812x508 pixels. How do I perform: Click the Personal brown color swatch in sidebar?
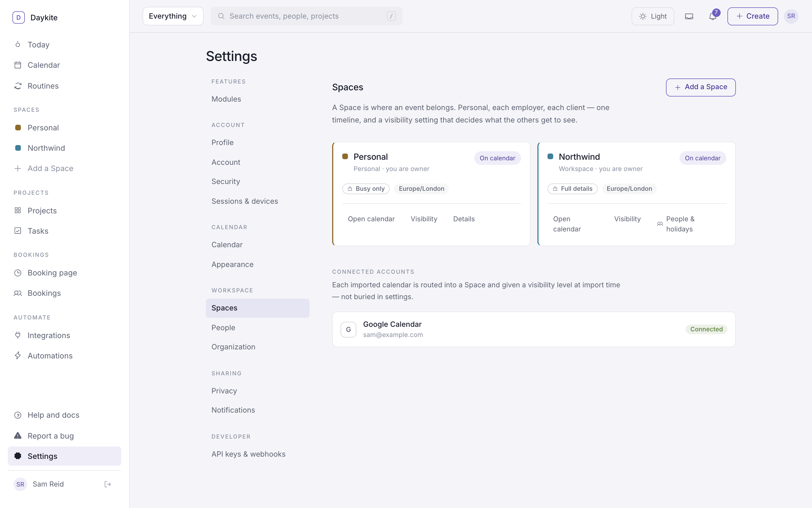pyautogui.click(x=18, y=128)
